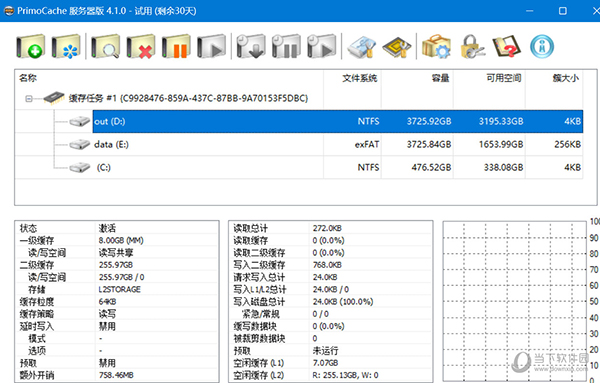Click the 8.00GB (MM) level-1 cache value
This screenshot has width=600, height=383.
point(121,241)
